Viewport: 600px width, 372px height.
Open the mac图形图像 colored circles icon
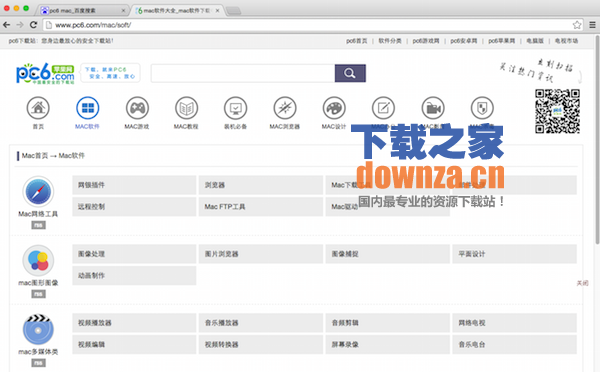tap(38, 261)
